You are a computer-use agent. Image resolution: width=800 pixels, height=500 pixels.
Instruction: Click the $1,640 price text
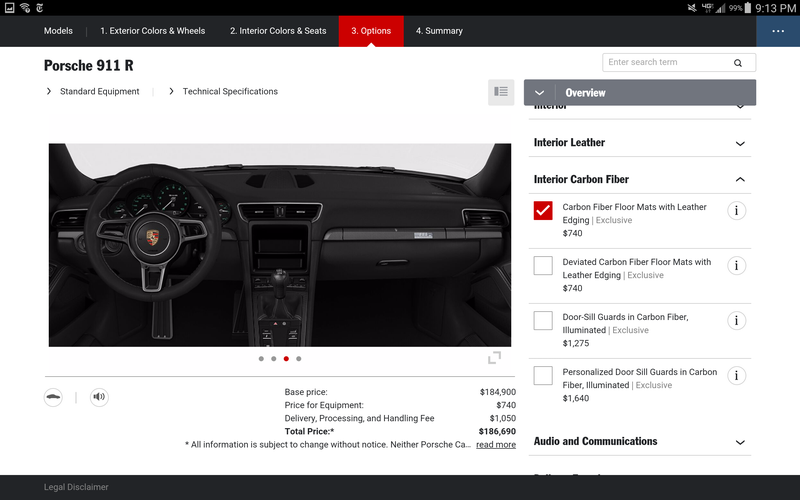576,398
